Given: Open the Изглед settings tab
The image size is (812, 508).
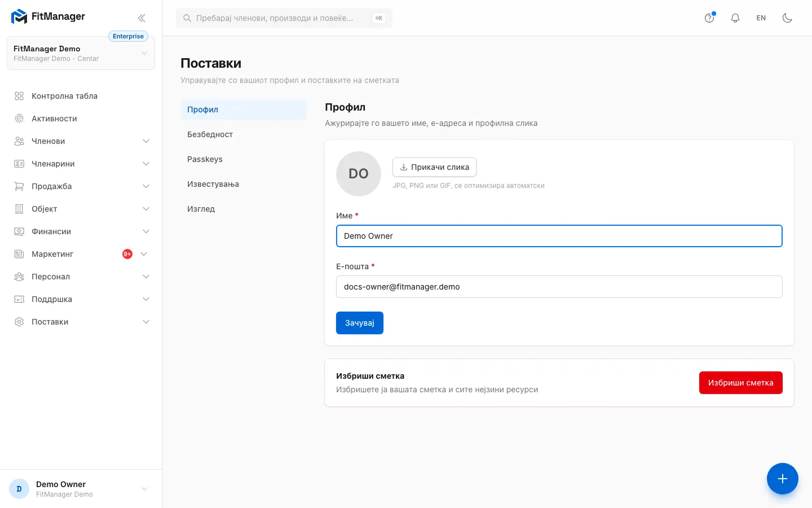Looking at the screenshot, I should point(244,209).
